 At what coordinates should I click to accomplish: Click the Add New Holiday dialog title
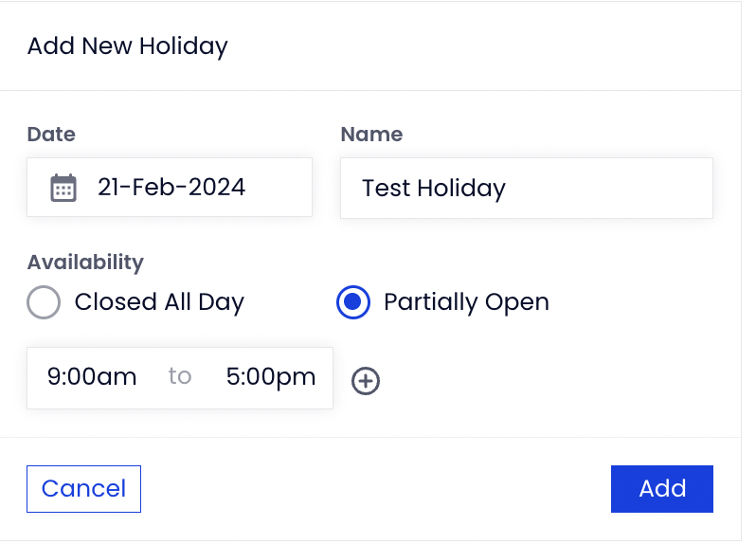127,46
